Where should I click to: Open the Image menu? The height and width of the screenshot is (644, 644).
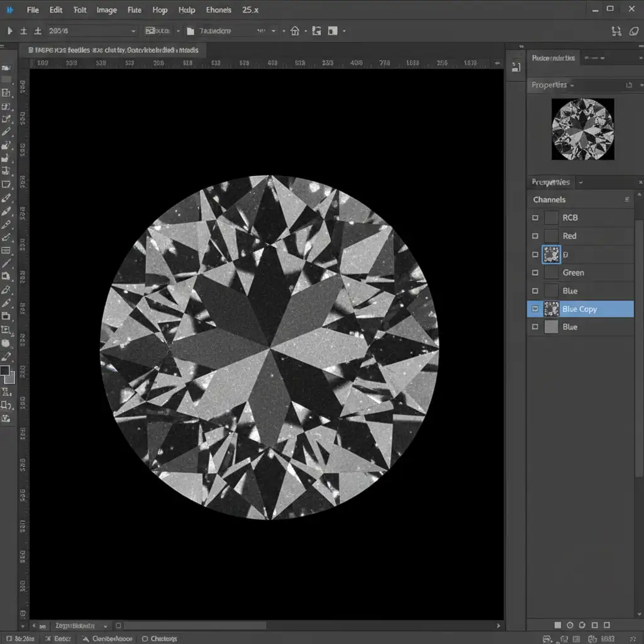[106, 10]
